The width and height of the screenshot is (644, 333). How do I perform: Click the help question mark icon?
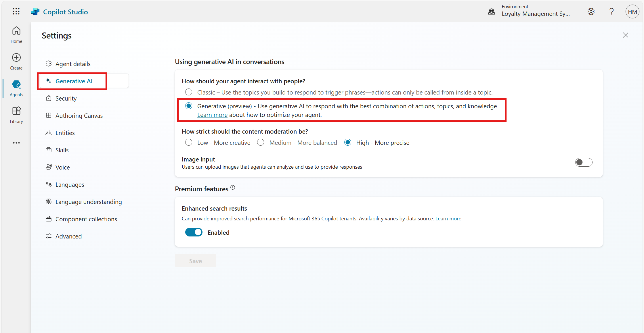point(611,11)
